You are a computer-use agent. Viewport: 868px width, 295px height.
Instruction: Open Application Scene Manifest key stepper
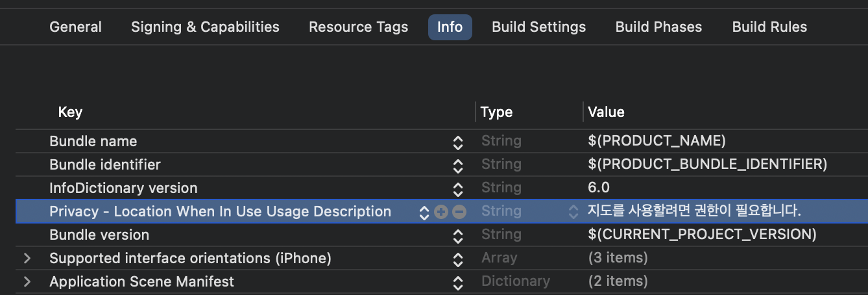(x=458, y=283)
